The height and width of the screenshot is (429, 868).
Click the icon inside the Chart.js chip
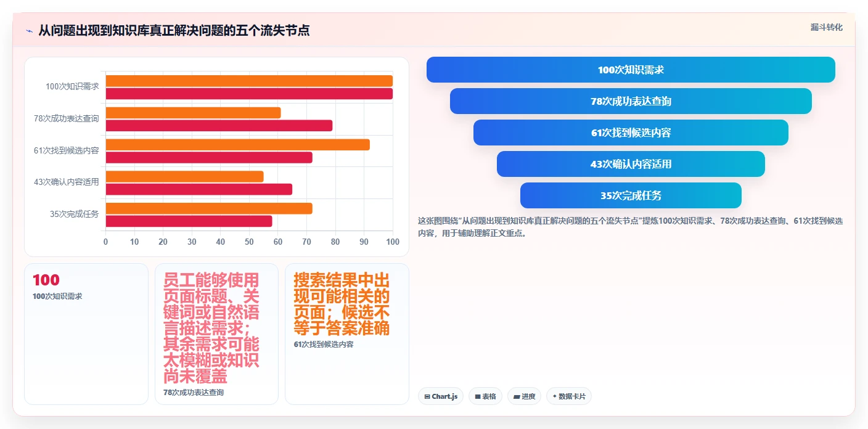click(x=427, y=397)
